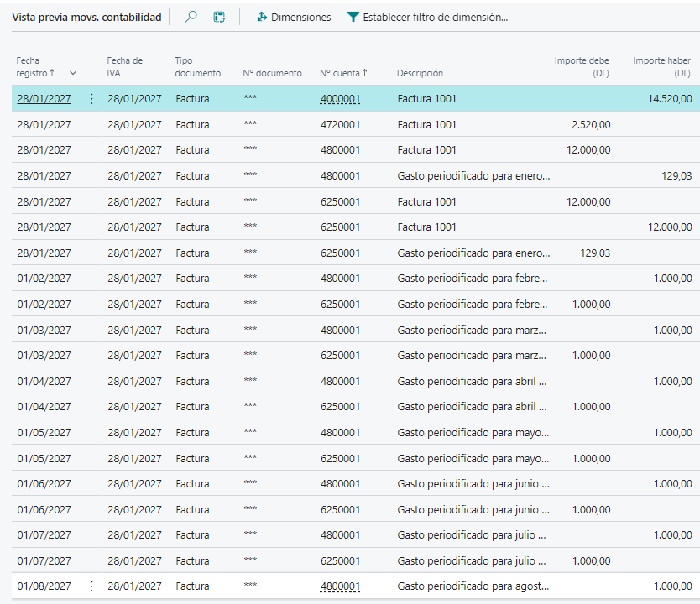Open account link 4000001
Viewport: 700px width, 604px height.
tap(340, 99)
